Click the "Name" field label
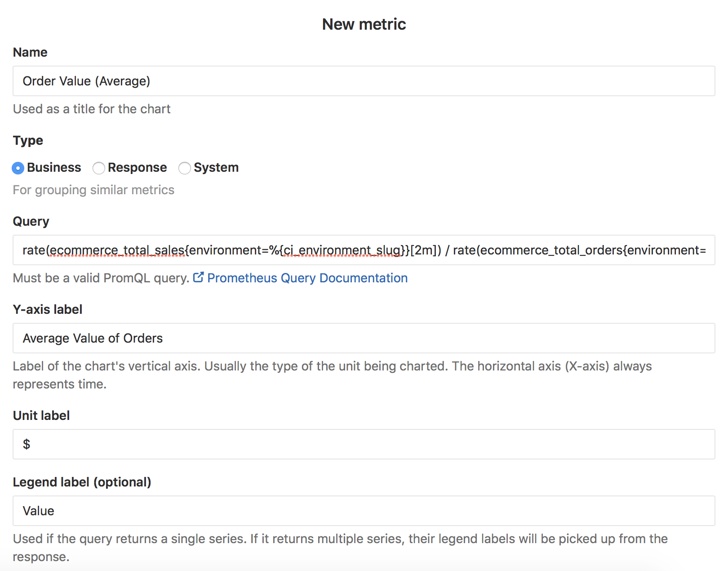The height and width of the screenshot is (571, 728). pyautogui.click(x=30, y=52)
